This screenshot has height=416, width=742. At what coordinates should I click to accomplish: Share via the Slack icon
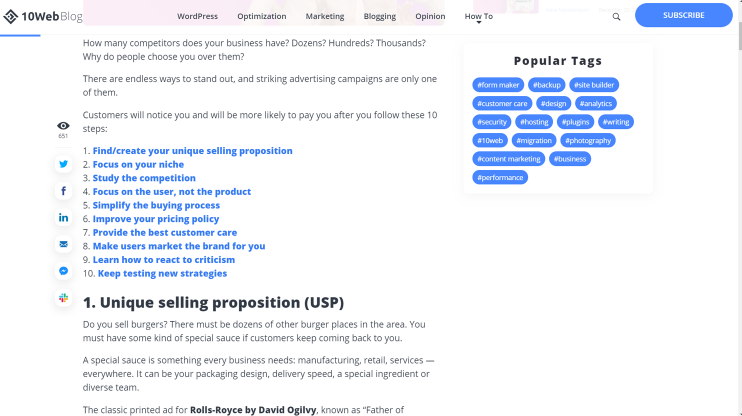63,298
